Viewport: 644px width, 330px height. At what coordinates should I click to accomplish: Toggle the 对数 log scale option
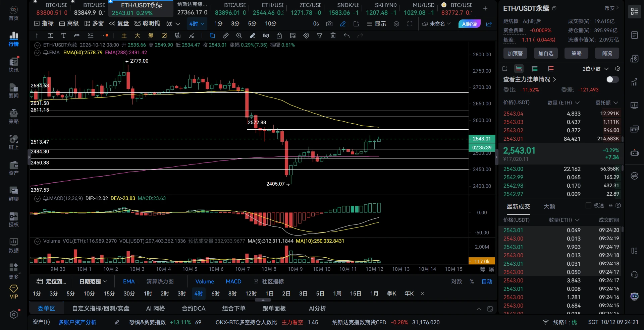click(457, 281)
